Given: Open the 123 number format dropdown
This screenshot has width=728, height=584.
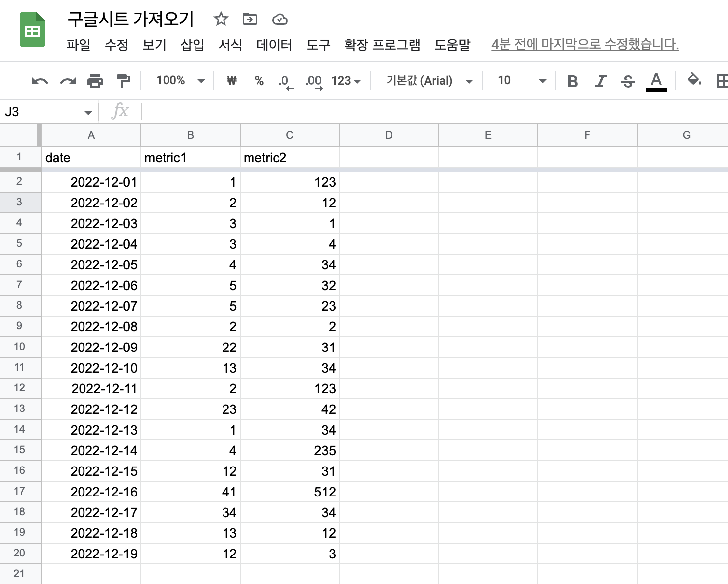Looking at the screenshot, I should tap(346, 81).
